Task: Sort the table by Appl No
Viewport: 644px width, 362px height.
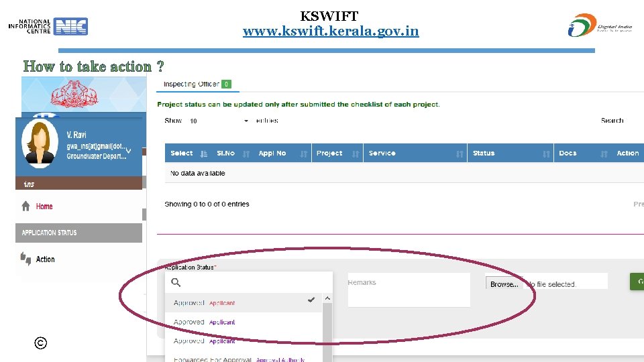Action: (x=282, y=153)
